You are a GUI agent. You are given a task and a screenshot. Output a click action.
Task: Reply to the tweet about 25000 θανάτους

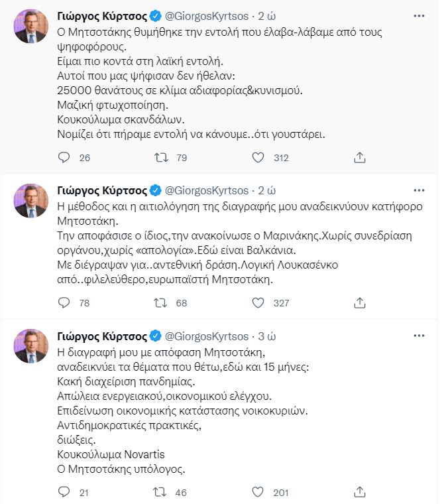coord(64,157)
